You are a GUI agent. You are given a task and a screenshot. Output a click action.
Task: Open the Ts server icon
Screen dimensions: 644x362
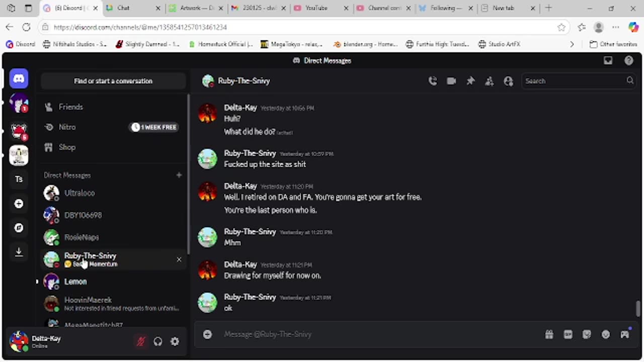19,179
